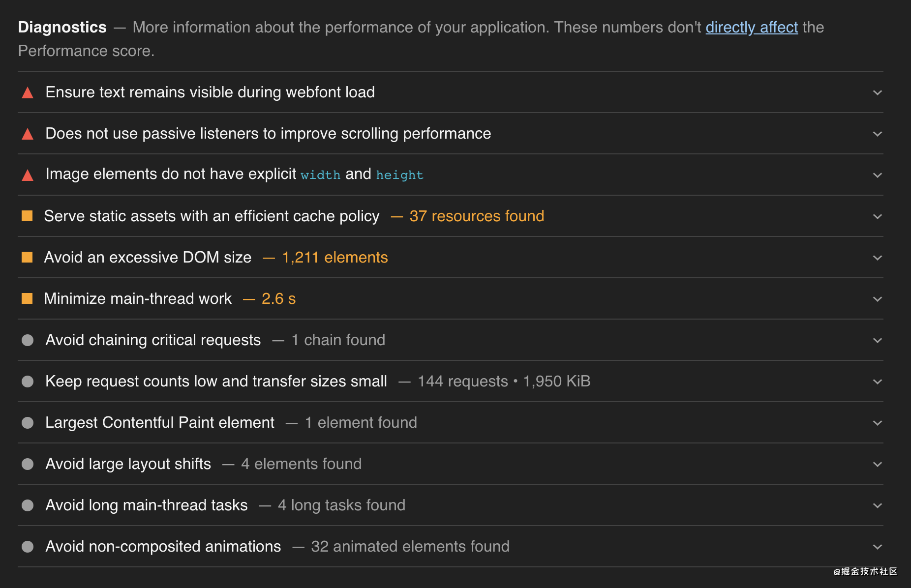Click the red warning triangle for webfont load audit
This screenshot has height=588, width=911.
click(28, 92)
